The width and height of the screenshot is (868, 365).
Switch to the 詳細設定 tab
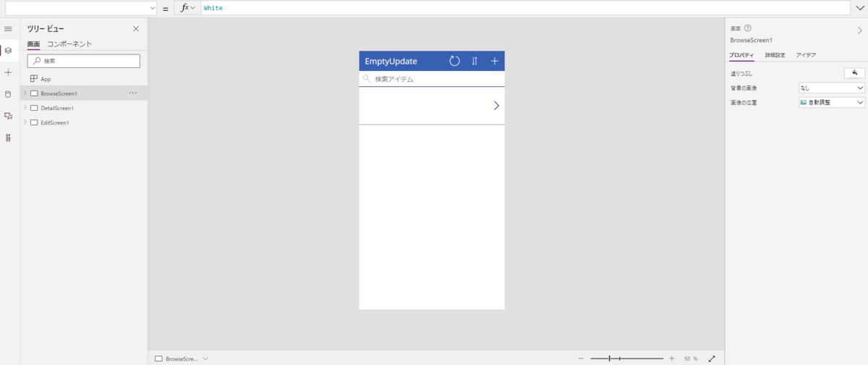click(775, 55)
